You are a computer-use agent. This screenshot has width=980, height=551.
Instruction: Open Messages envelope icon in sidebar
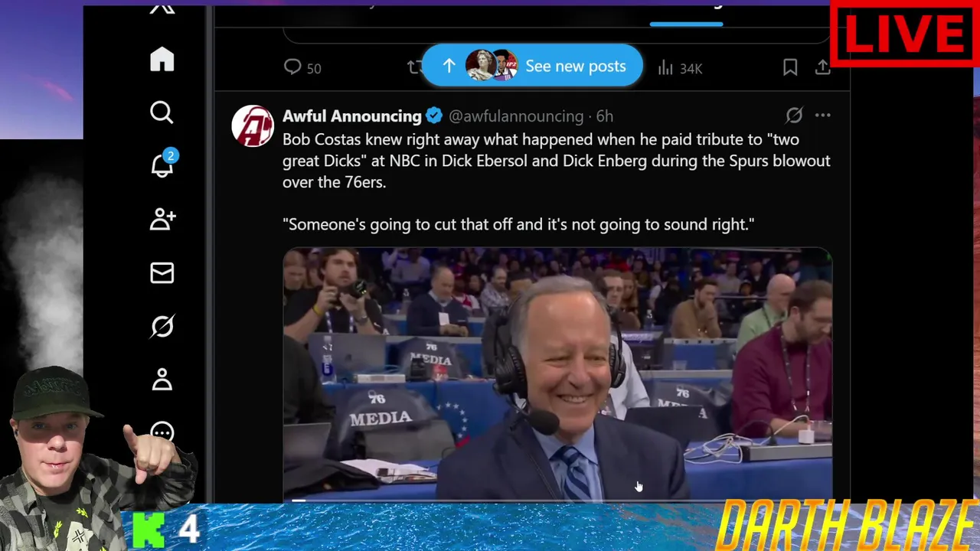(x=162, y=273)
